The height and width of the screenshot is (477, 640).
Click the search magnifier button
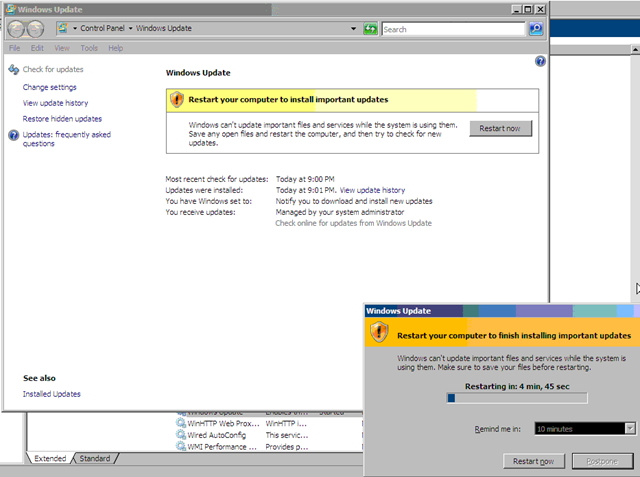[536, 29]
